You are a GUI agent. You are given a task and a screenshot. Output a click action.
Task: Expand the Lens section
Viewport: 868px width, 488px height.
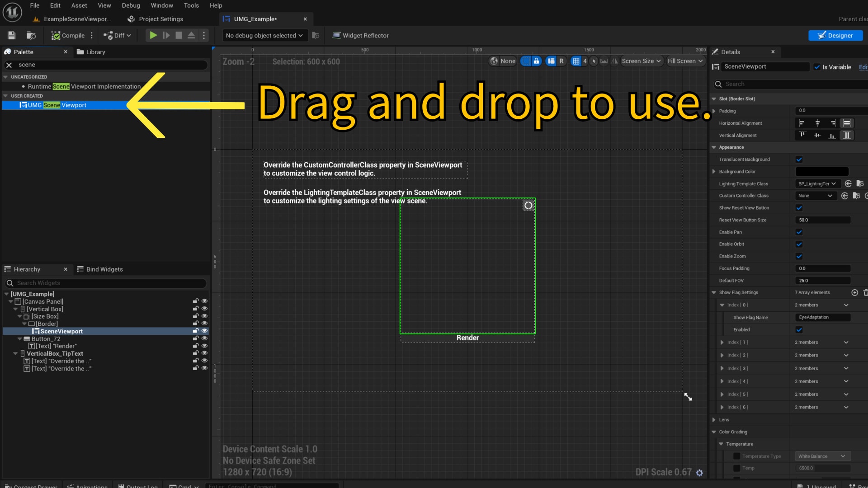tap(714, 420)
